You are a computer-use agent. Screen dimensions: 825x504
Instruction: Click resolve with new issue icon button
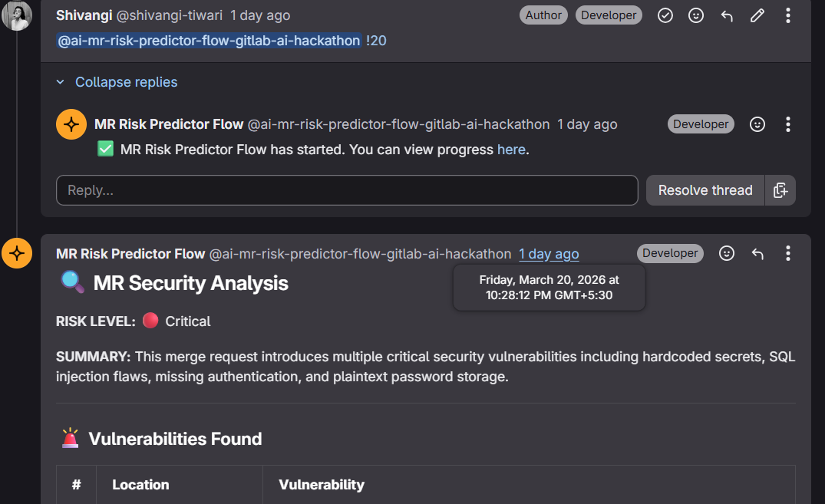coord(780,190)
